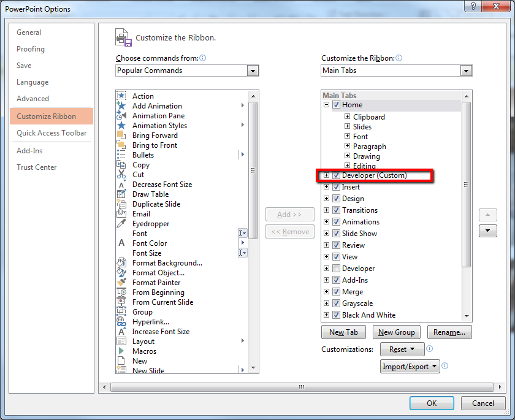This screenshot has width=515, height=420.
Task: Click the Draw Table icon
Action: click(x=121, y=194)
